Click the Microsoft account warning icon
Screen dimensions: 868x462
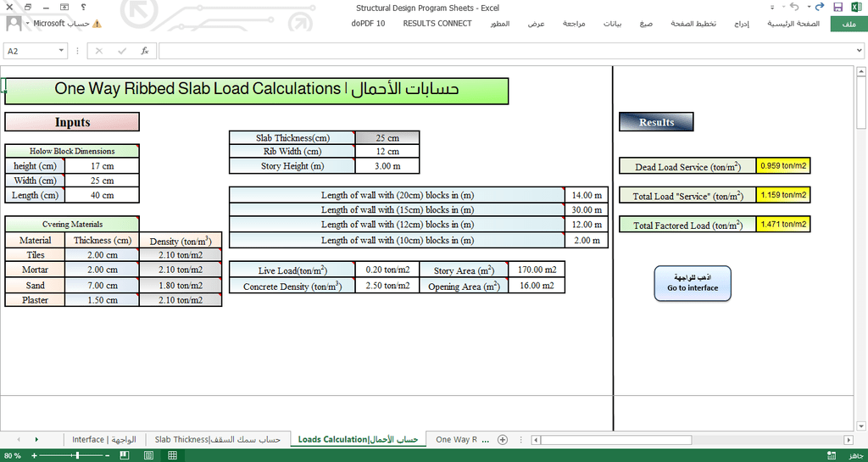pyautogui.click(x=97, y=23)
